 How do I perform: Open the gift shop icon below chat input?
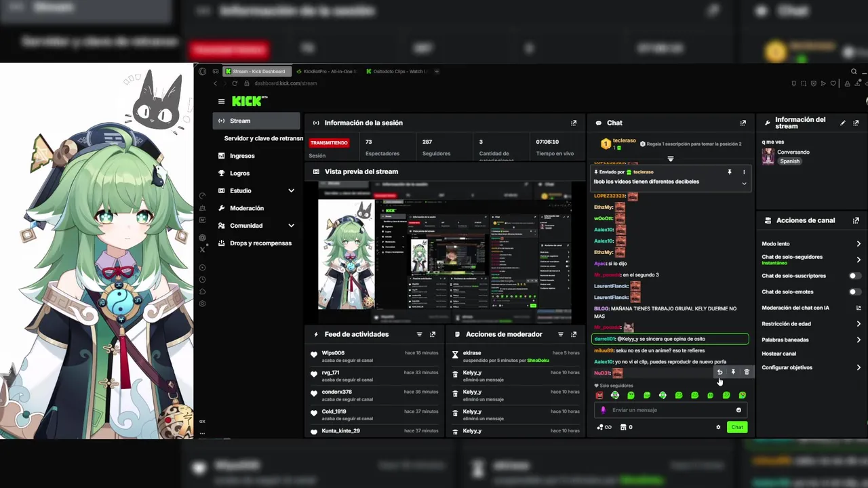[623, 427]
